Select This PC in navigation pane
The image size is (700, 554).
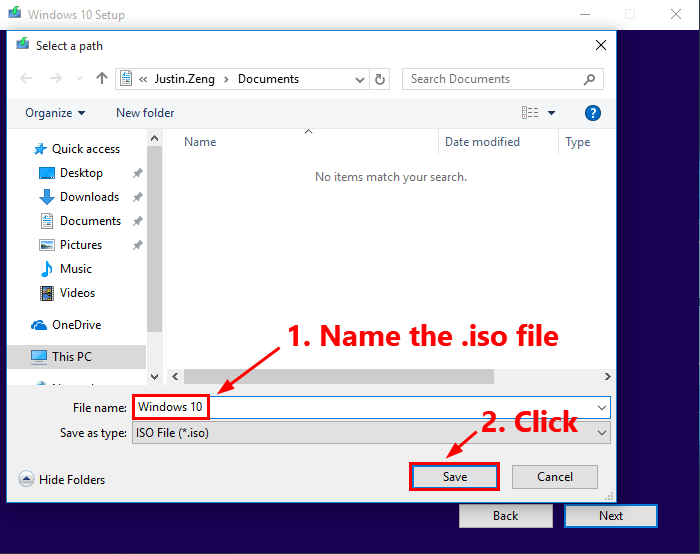(76, 357)
